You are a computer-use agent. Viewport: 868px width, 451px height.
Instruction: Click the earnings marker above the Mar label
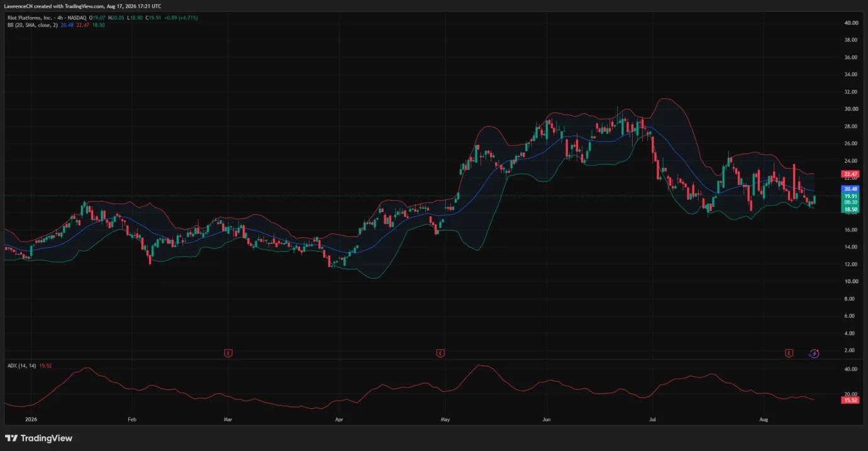pos(228,354)
